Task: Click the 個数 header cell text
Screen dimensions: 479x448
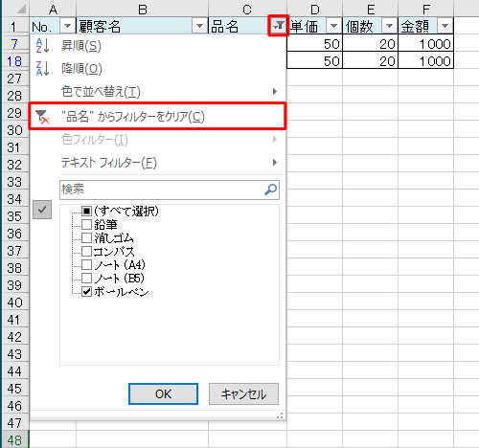Action: [x=359, y=26]
